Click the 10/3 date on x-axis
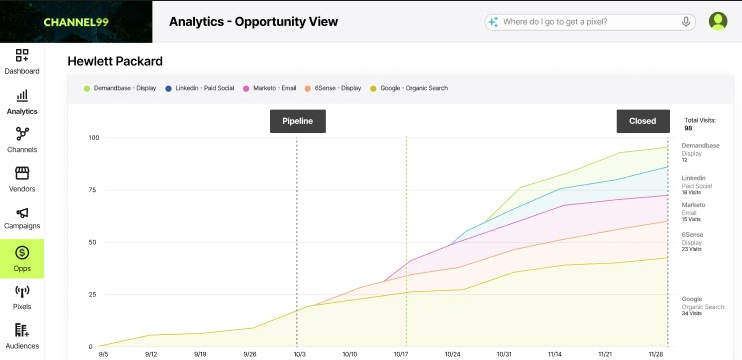Image resolution: width=742 pixels, height=360 pixels. [x=300, y=354]
